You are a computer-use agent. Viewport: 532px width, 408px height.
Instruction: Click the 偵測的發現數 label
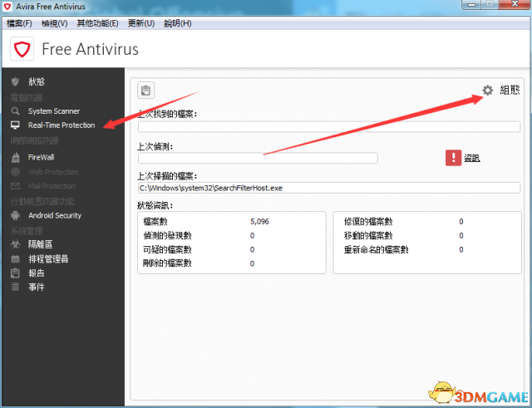tap(167, 235)
